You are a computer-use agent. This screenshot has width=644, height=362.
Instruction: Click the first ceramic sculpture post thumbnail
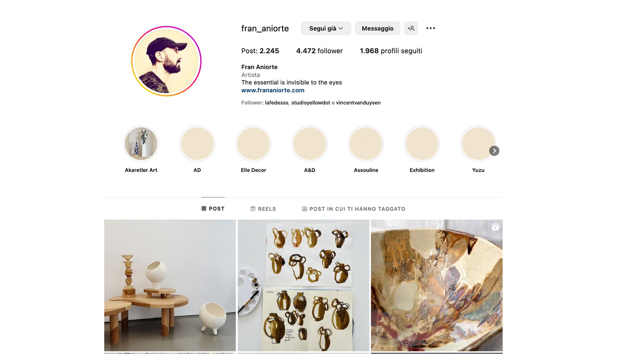[170, 285]
